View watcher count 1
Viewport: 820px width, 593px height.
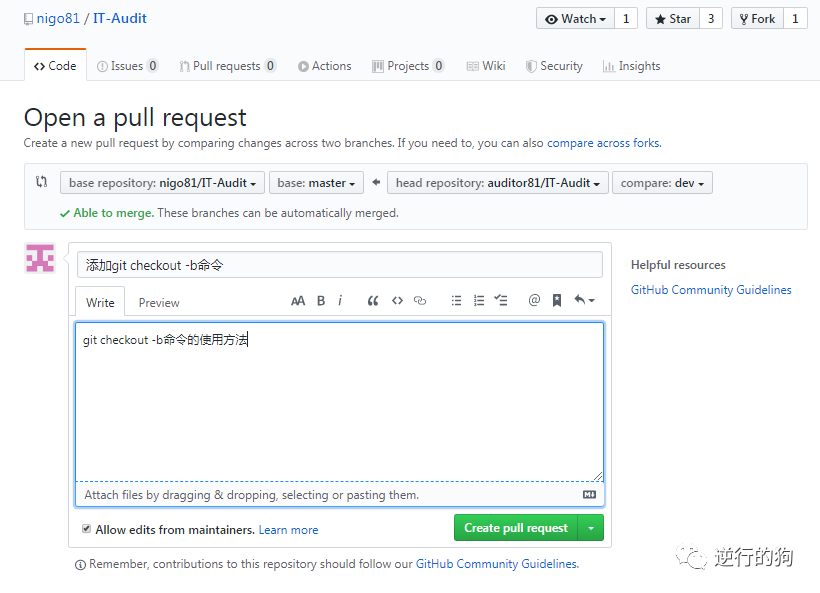[626, 19]
